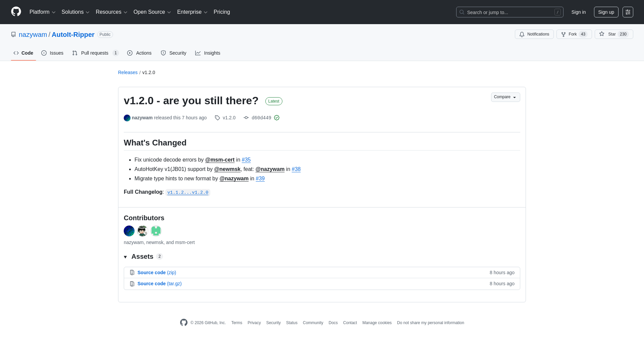This screenshot has width=644, height=362.
Task: Open Pricing in the top navigation
Action: (222, 12)
